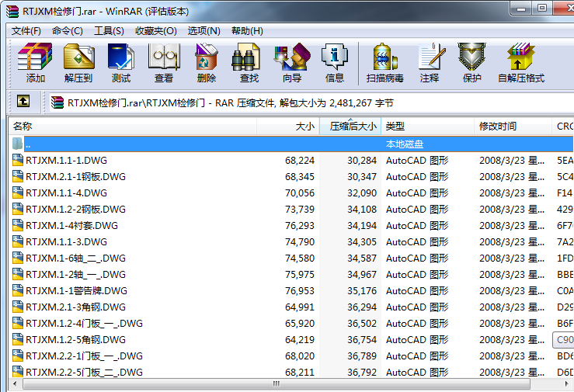Viewport: 574px width, 392px height.
Task: Sort by 压缩后大小 column header
Action: point(350,127)
